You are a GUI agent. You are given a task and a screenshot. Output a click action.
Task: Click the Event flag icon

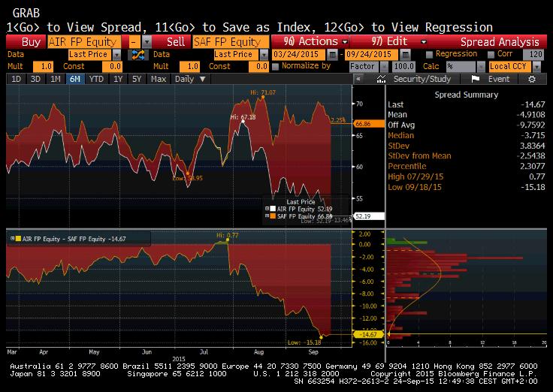[x=475, y=79]
